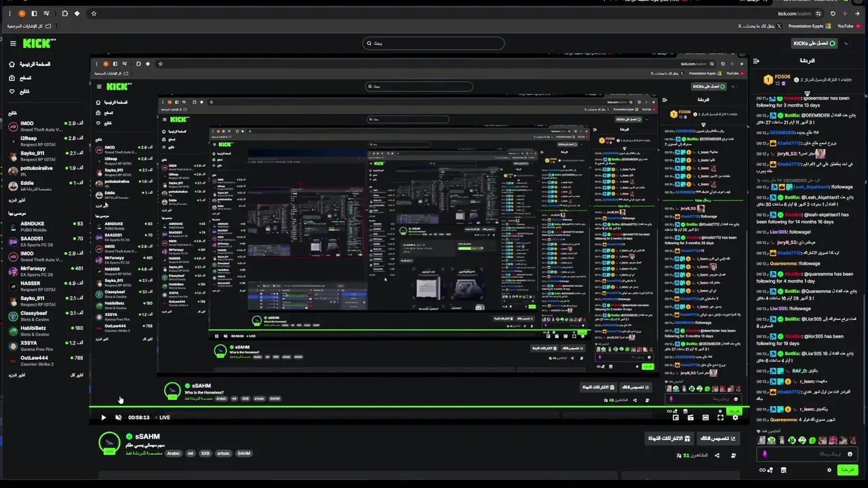Toggle theater mode on the main player
The image size is (868, 488).
(x=705, y=418)
